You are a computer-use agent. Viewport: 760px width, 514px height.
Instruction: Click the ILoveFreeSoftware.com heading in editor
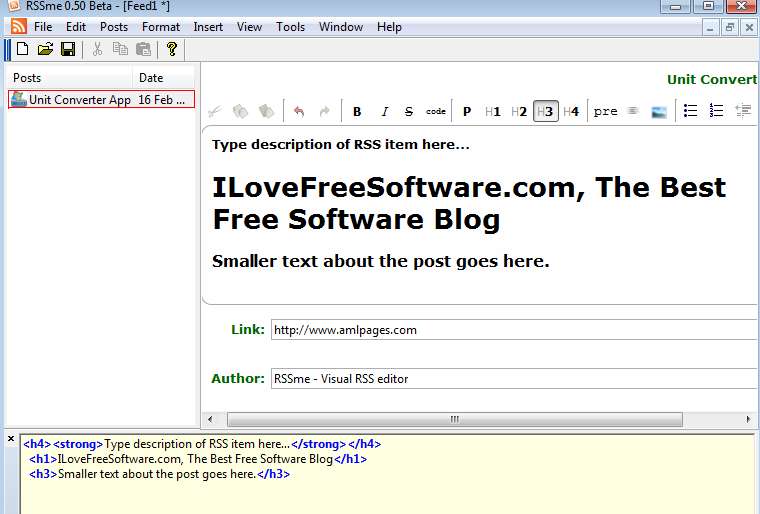pos(469,203)
